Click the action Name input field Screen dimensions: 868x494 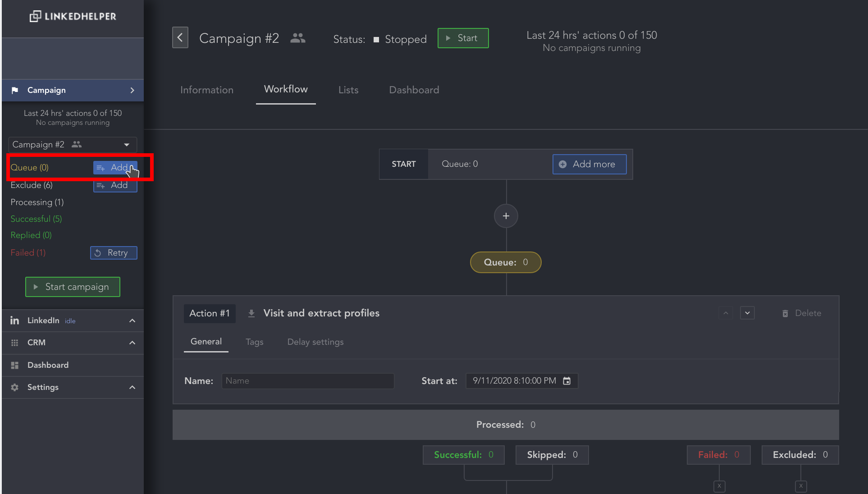coord(308,381)
